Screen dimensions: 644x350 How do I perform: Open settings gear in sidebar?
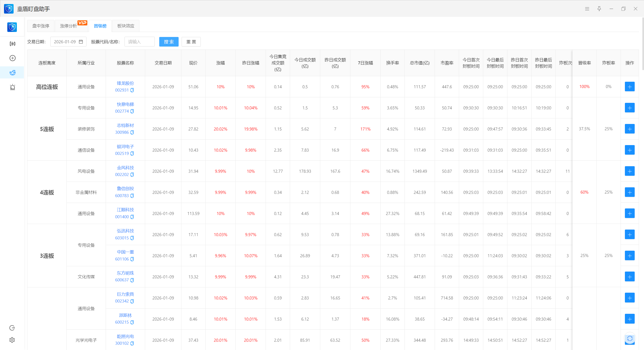(12, 340)
